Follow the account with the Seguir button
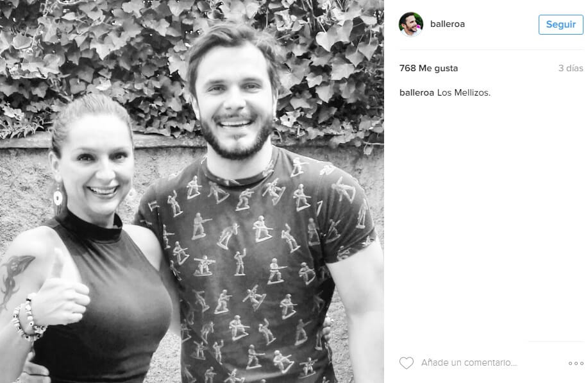Image resolution: width=588 pixels, height=383 pixels. pos(560,24)
